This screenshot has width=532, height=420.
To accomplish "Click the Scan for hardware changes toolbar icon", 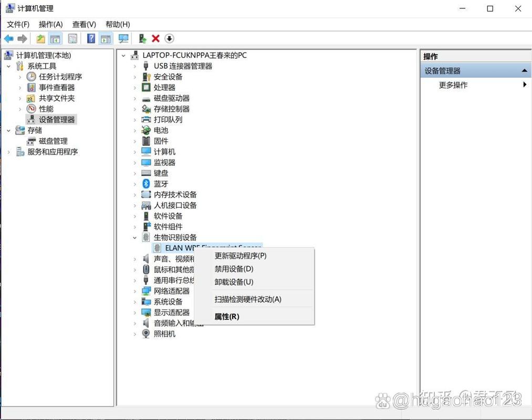I will 123,38.
